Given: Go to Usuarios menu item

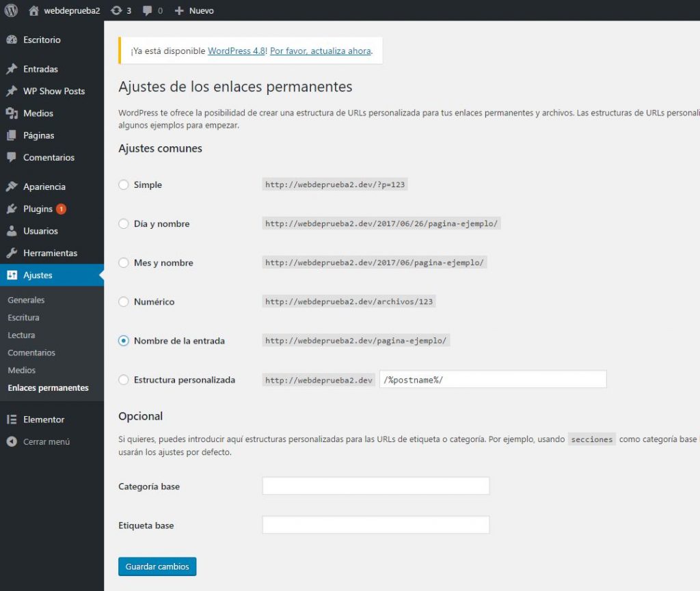Looking at the screenshot, I should click(40, 231).
